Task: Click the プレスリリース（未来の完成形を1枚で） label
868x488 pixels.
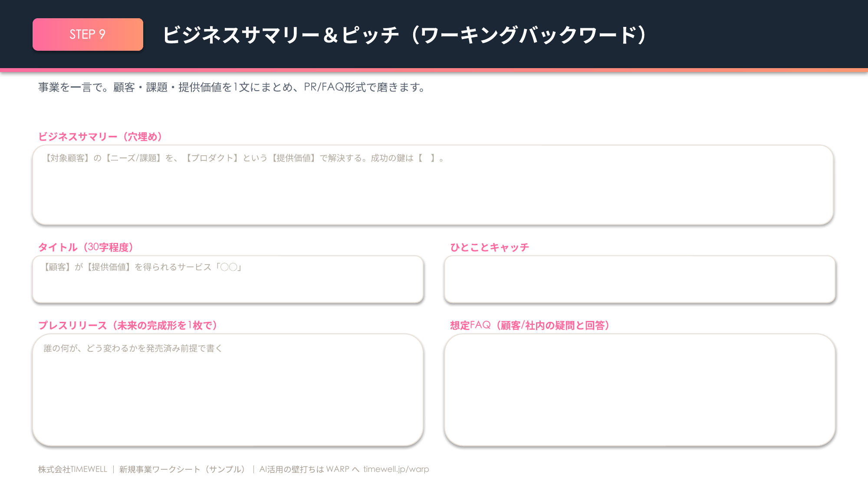Action: 128,325
